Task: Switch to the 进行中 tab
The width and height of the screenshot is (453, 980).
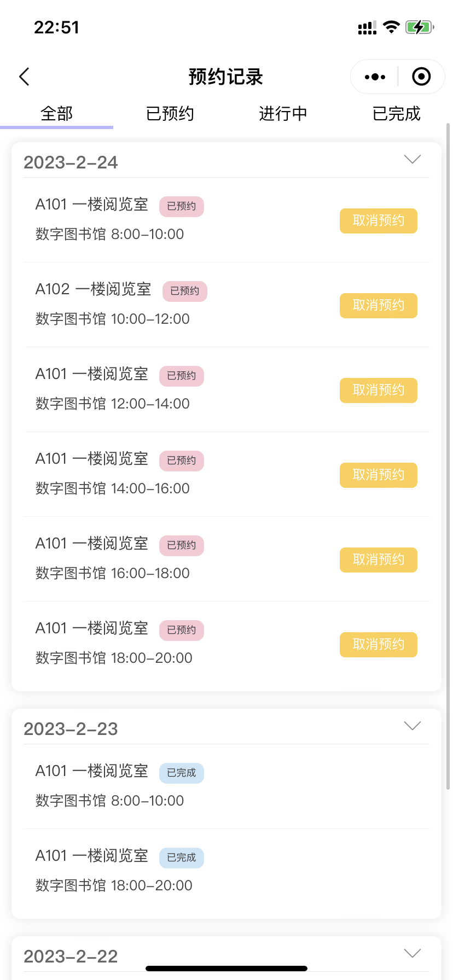Action: 283,114
